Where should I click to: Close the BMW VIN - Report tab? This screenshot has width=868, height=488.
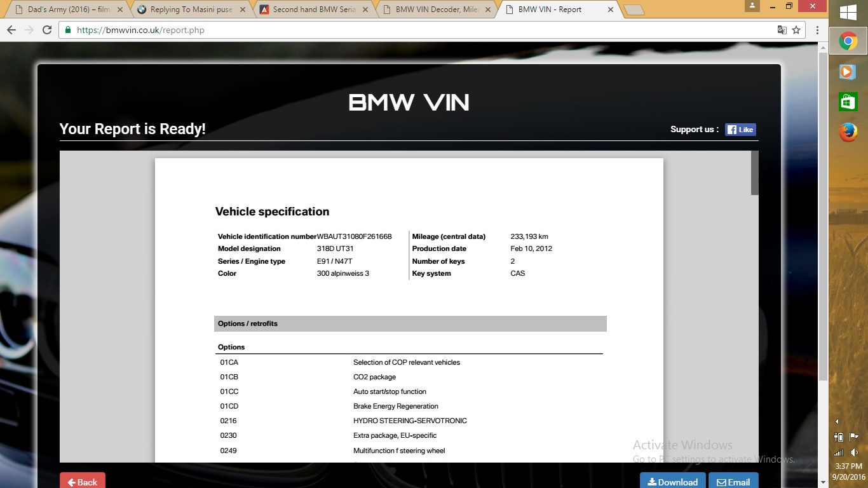[611, 10]
